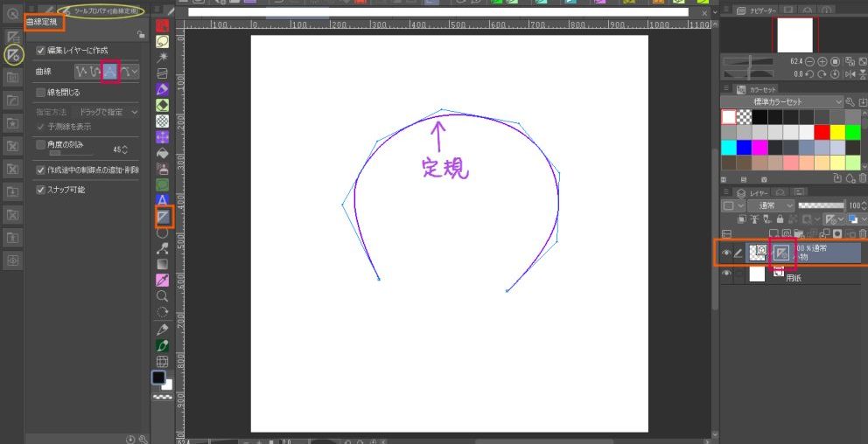Adjust the angle step 45 stepper
The image size is (868, 444).
click(124, 149)
